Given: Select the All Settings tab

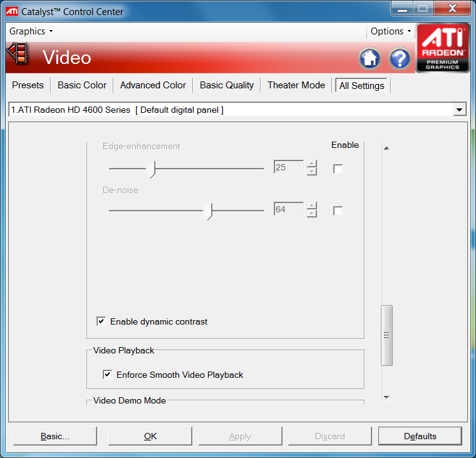Looking at the screenshot, I should (361, 86).
